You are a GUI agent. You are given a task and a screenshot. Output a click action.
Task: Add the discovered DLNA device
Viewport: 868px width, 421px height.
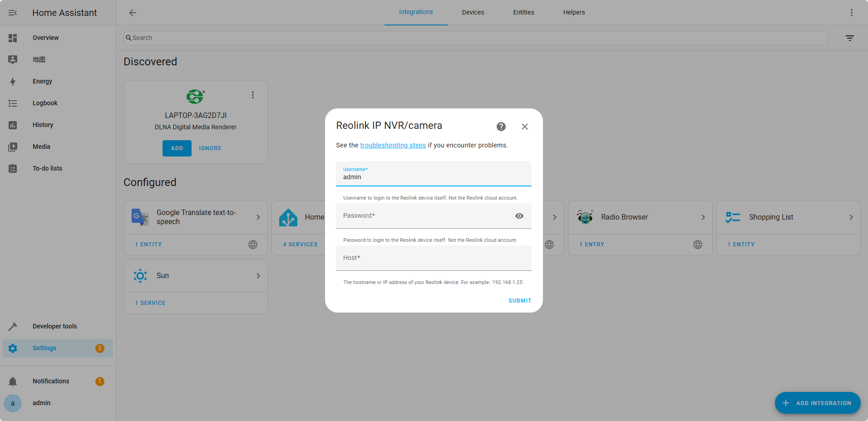tap(177, 148)
